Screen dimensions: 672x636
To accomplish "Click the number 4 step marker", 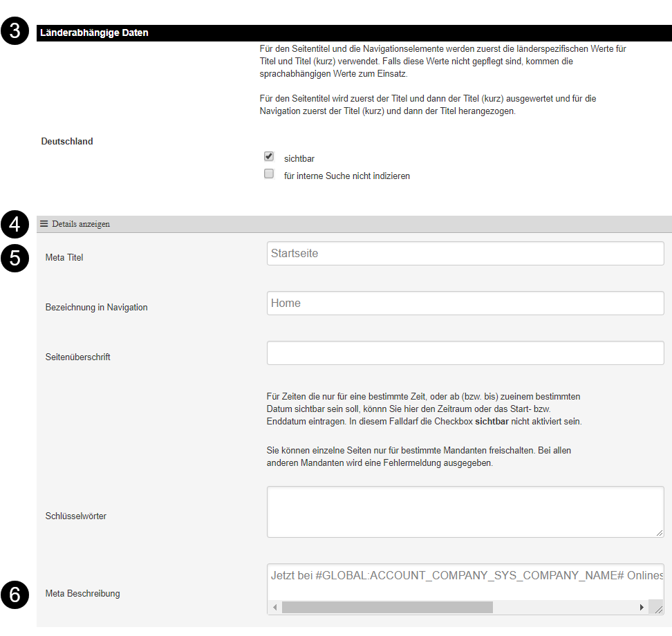I will (x=15, y=224).
